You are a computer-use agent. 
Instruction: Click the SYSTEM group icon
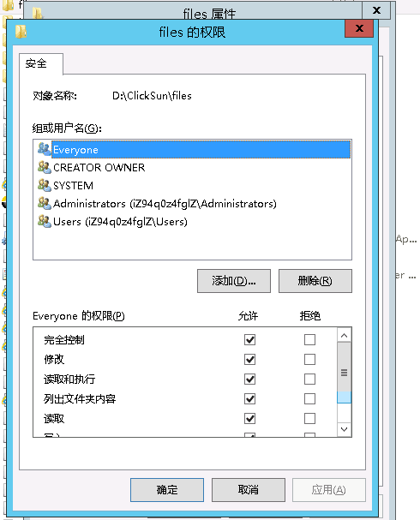[44, 185]
